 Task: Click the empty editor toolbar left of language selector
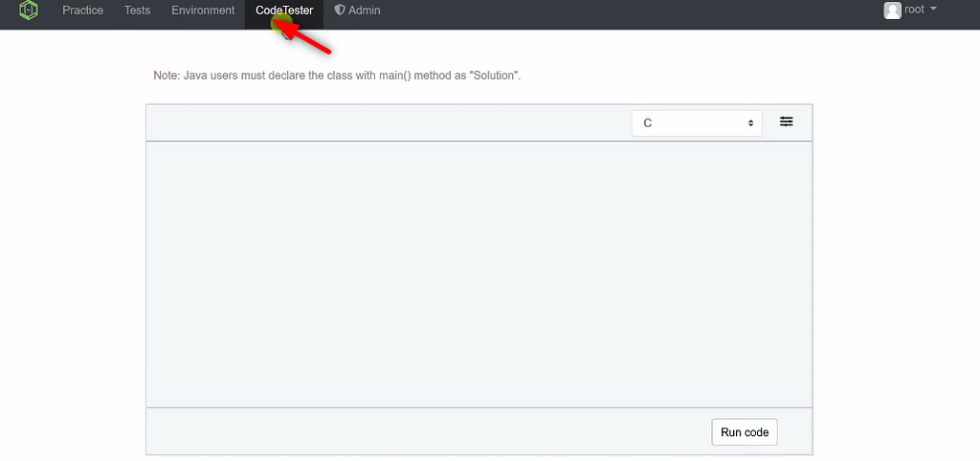pyautogui.click(x=383, y=123)
